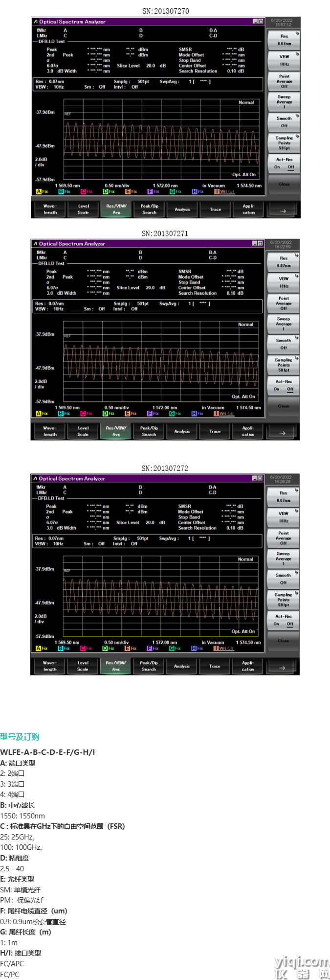The width and height of the screenshot is (330, 980).
Task: Select trace H Fix in SN:201307271 analyzer
Action: 198,414
